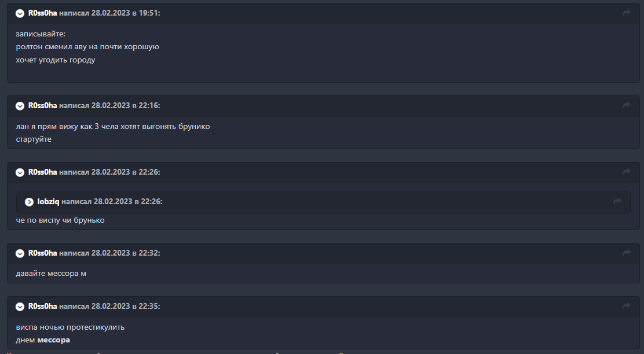Click the text "давайте мессора м"
644x354 pixels.
tap(51, 273)
